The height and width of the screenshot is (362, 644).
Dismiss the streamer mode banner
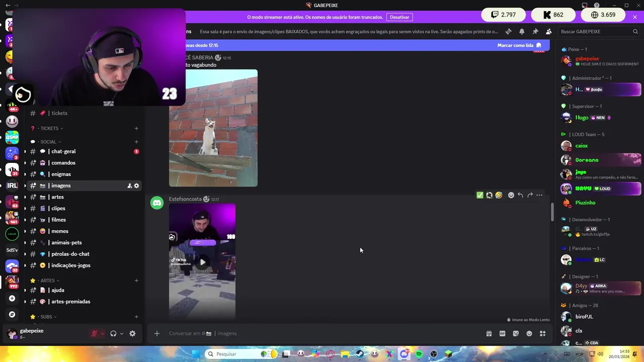click(x=635, y=17)
